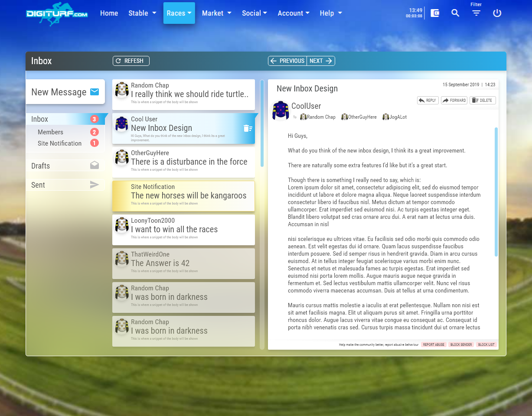This screenshot has width=532, height=416.
Task: Click CoolUser's jockey silk avatar
Action: (281, 110)
